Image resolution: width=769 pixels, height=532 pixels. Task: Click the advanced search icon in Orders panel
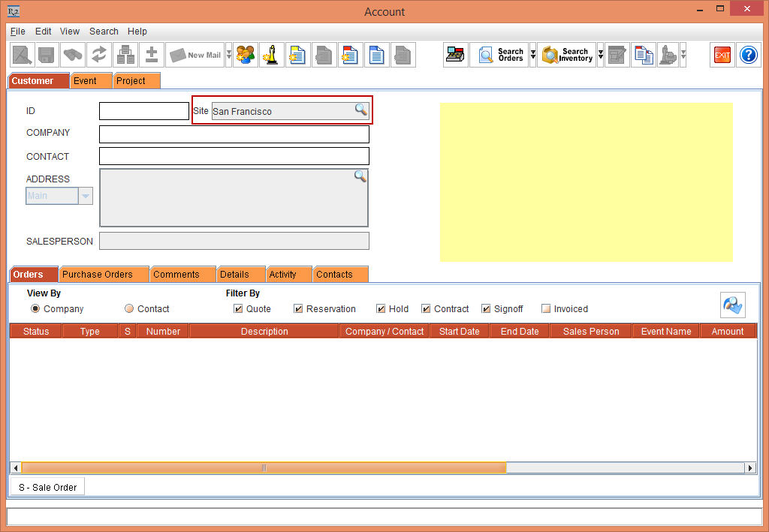click(732, 305)
